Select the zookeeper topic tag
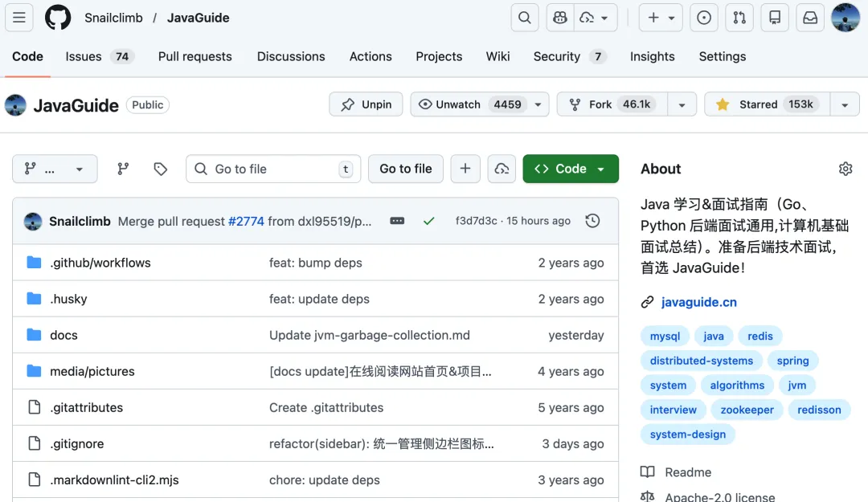Viewport: 868px width, 502px height. (747, 410)
